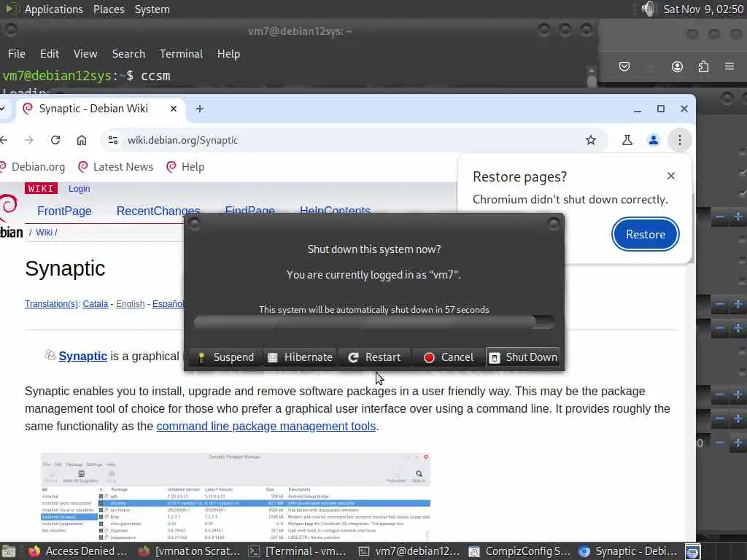Open terminal File menu

pos(17,54)
